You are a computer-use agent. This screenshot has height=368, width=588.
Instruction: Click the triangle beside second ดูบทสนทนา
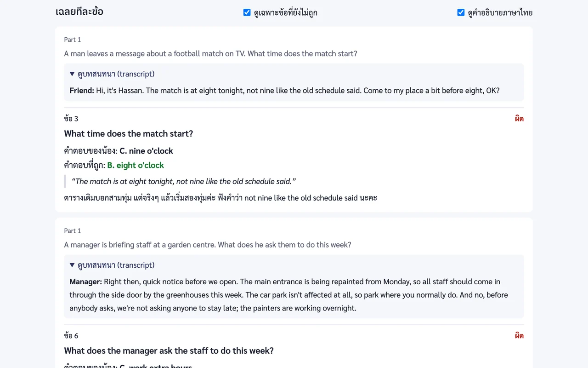(x=72, y=265)
